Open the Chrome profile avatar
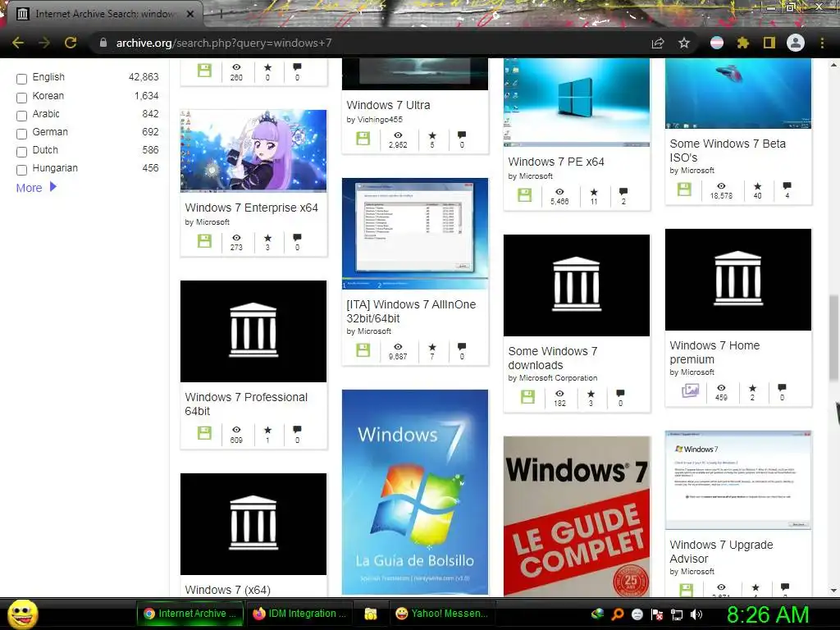Viewport: 840px width, 630px height. pyautogui.click(x=796, y=43)
